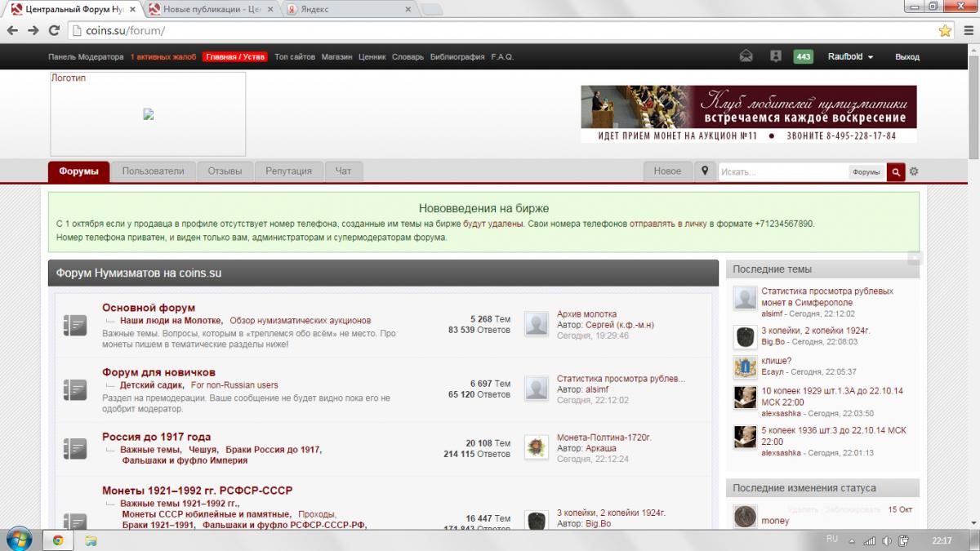This screenshot has height=551, width=980.
Task: Open the Raufbold user dropdown menu
Action: pyautogui.click(x=851, y=57)
